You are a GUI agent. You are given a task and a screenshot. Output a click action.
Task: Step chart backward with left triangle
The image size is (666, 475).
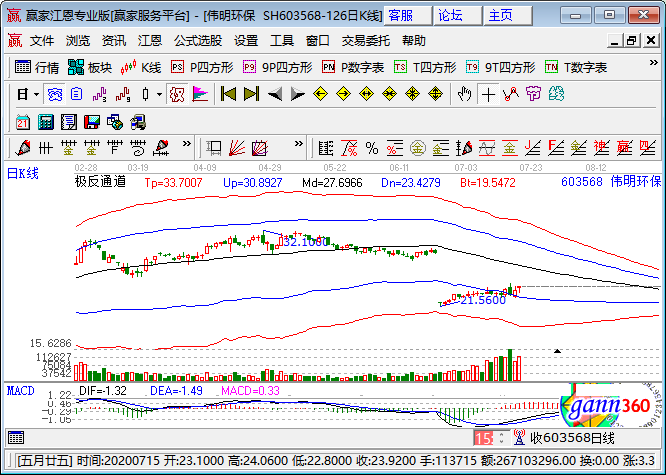tap(275, 94)
